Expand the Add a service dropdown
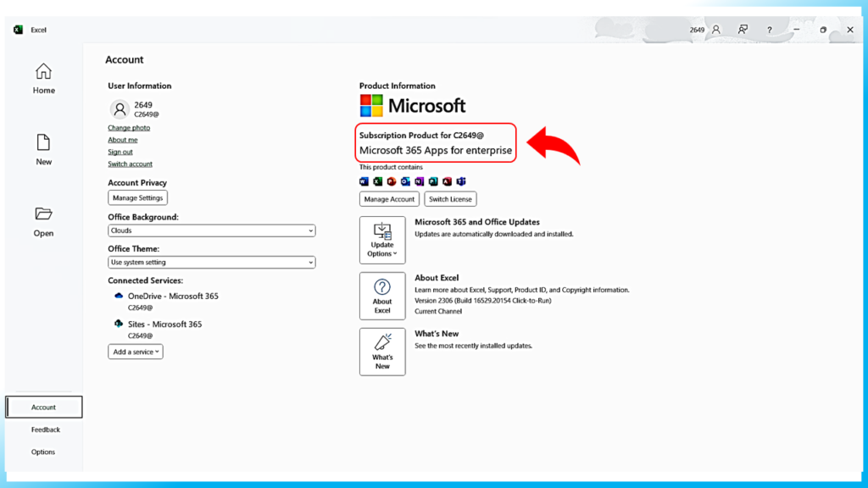The image size is (868, 488). pos(135,352)
